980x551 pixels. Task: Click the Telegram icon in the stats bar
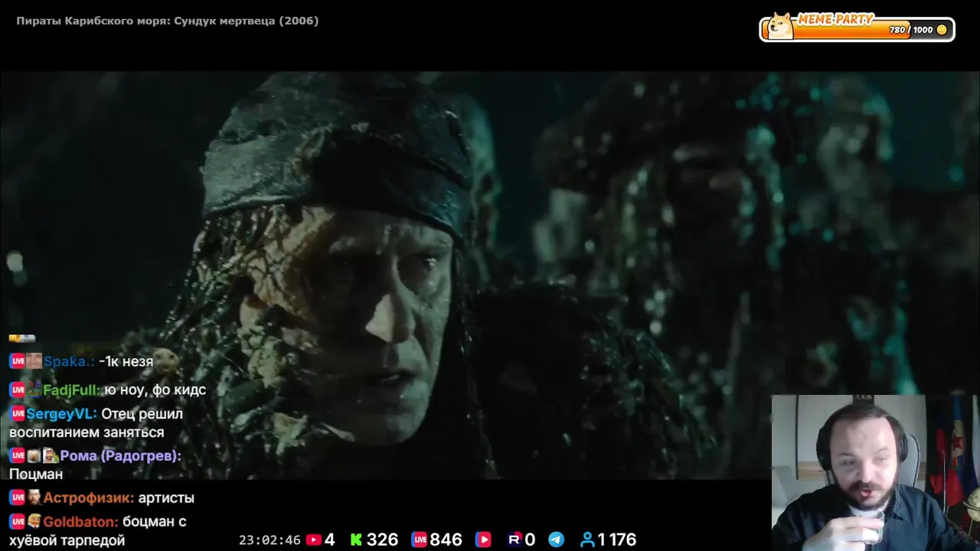[557, 540]
